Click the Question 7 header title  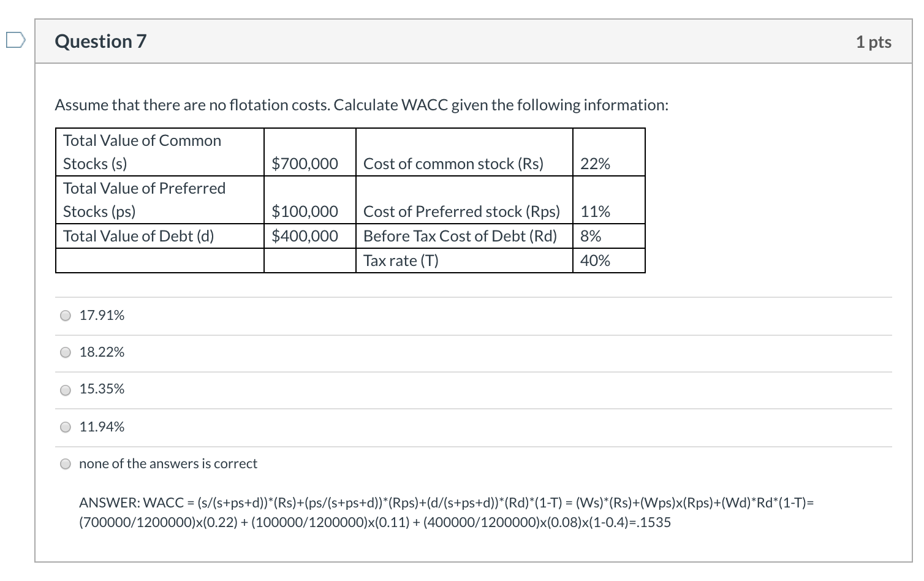click(101, 40)
